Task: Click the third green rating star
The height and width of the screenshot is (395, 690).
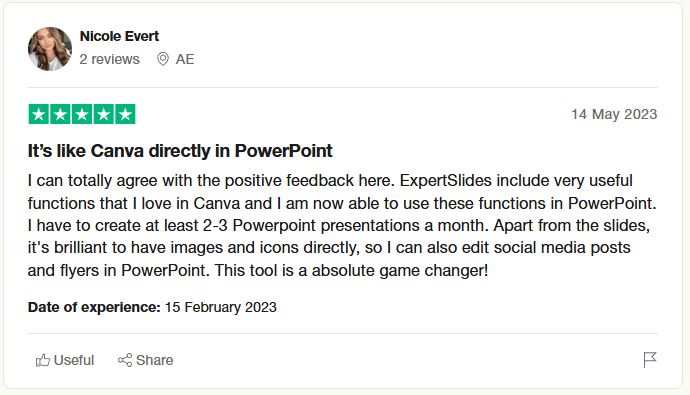Action: click(82, 114)
